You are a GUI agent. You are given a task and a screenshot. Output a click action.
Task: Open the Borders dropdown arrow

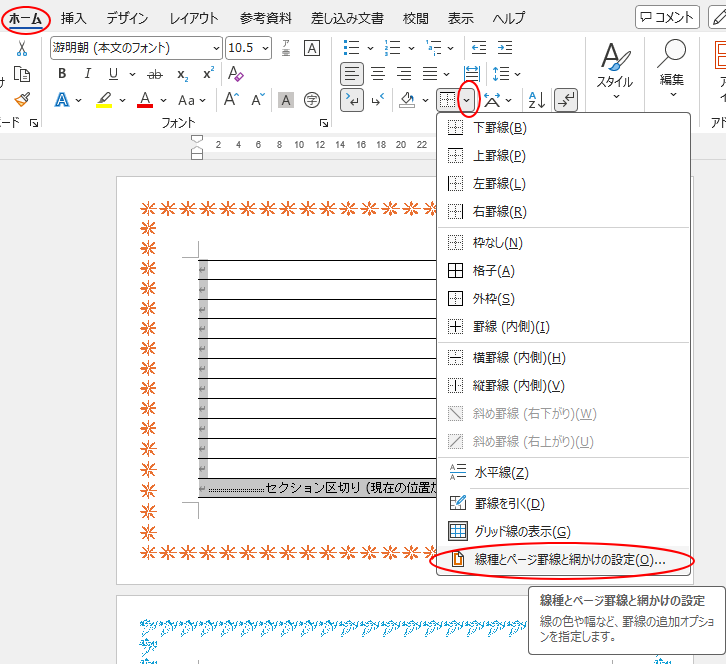pyautogui.click(x=467, y=100)
